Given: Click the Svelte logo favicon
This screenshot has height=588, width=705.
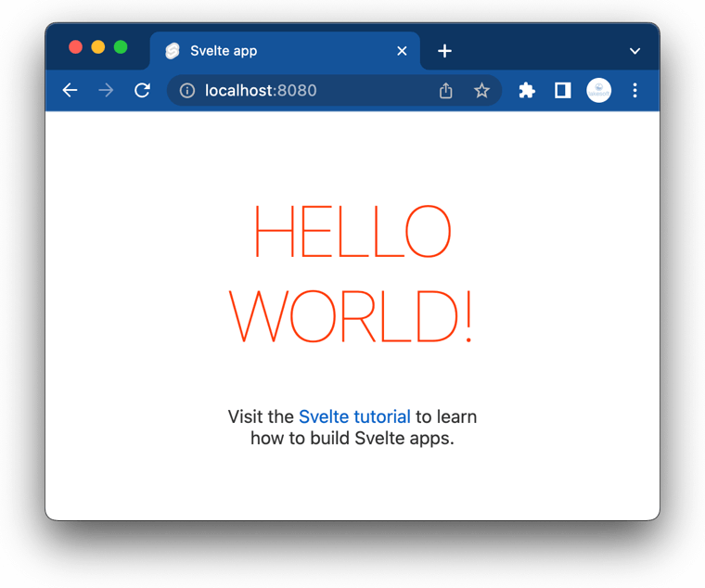Looking at the screenshot, I should (173, 51).
